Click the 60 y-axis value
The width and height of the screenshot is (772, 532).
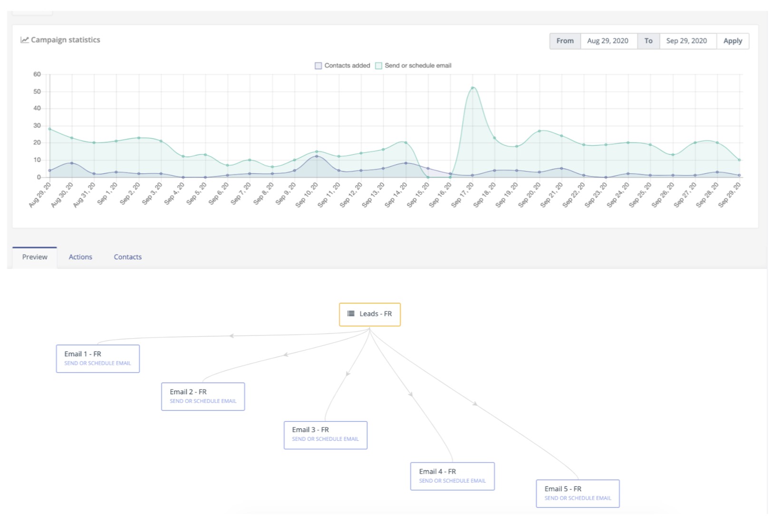click(x=37, y=74)
